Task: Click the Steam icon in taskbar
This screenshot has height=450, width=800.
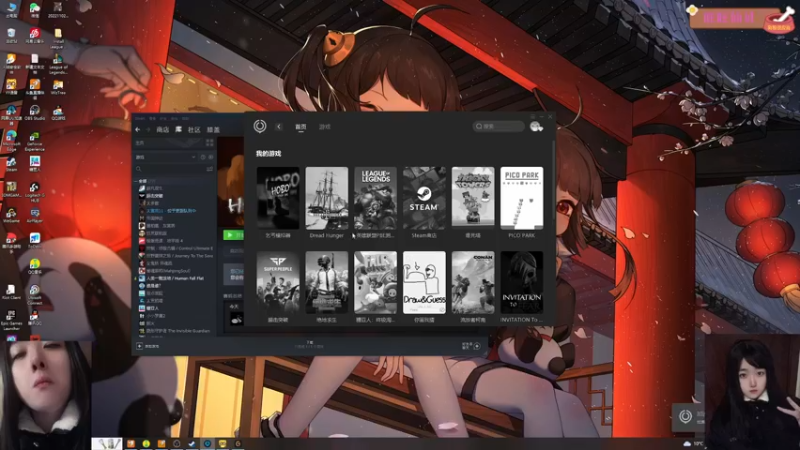Action: (x=192, y=444)
